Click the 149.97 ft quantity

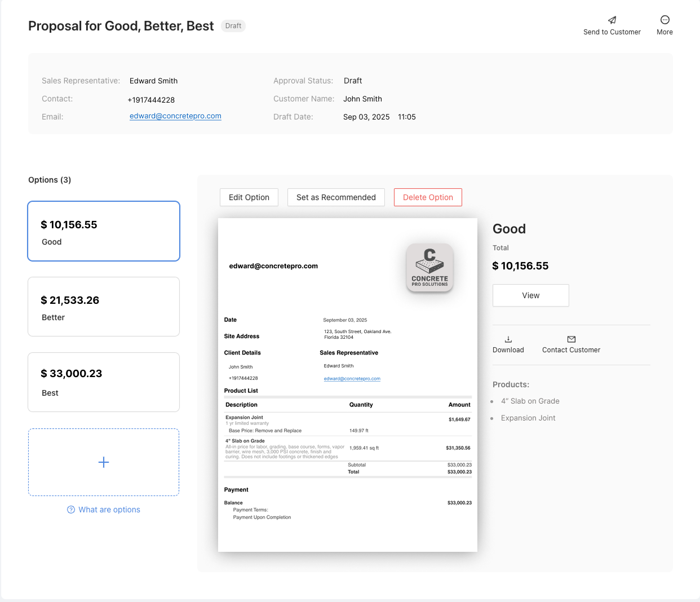pyautogui.click(x=359, y=431)
